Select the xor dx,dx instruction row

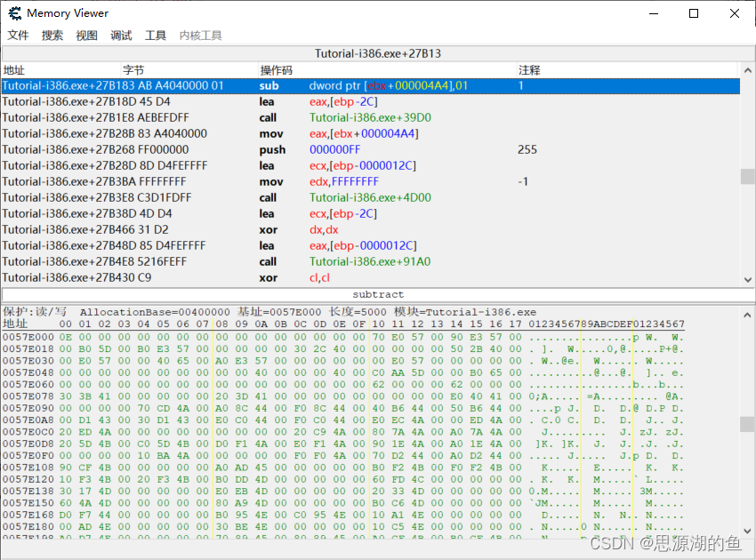pyautogui.click(x=370, y=229)
